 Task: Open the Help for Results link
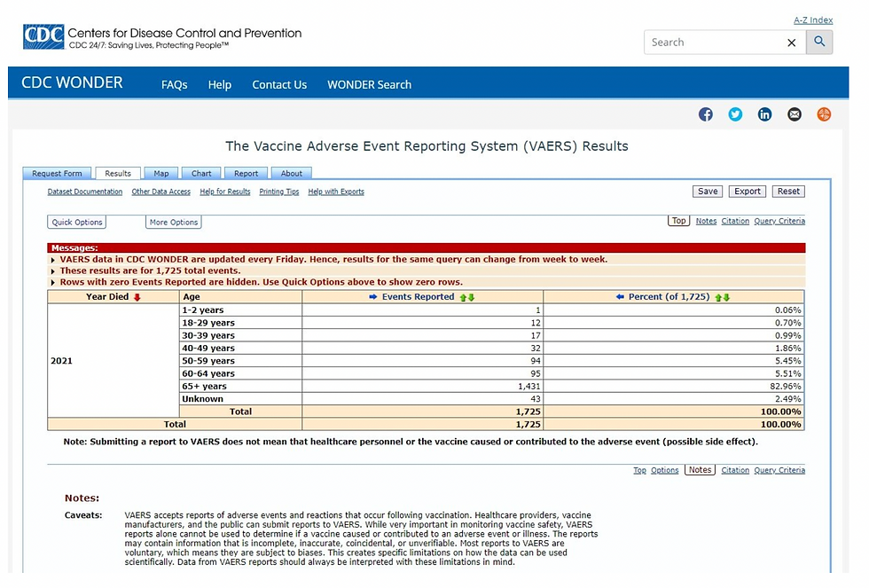point(225,192)
